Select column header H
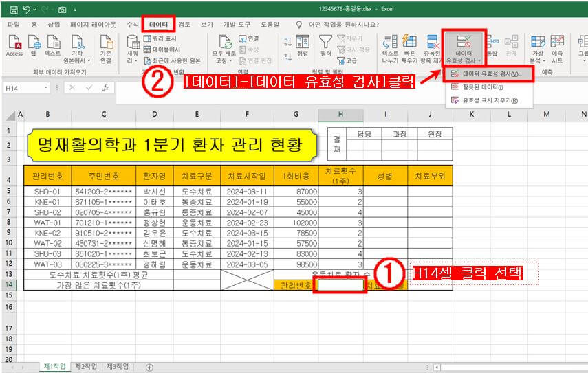Screen dimensions: 588x373 click(340, 115)
